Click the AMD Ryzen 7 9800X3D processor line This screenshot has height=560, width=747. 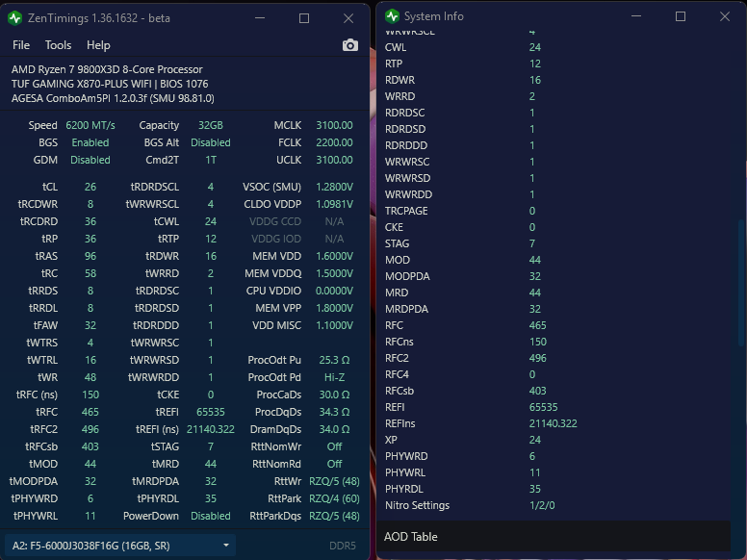(107, 69)
